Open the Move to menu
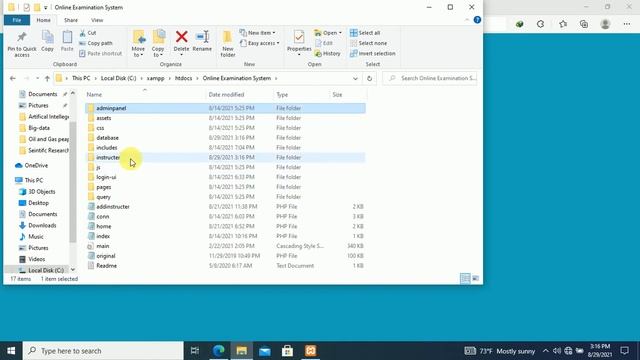640x360 pixels. (138, 44)
